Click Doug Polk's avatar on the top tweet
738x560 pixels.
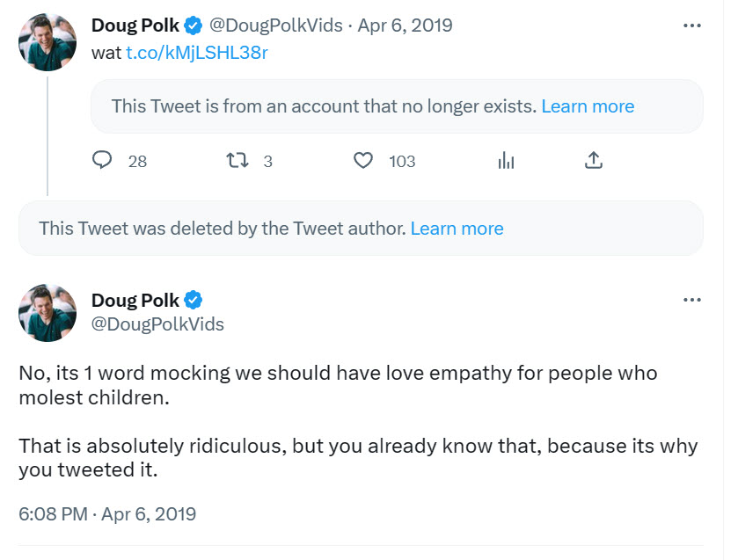point(47,41)
